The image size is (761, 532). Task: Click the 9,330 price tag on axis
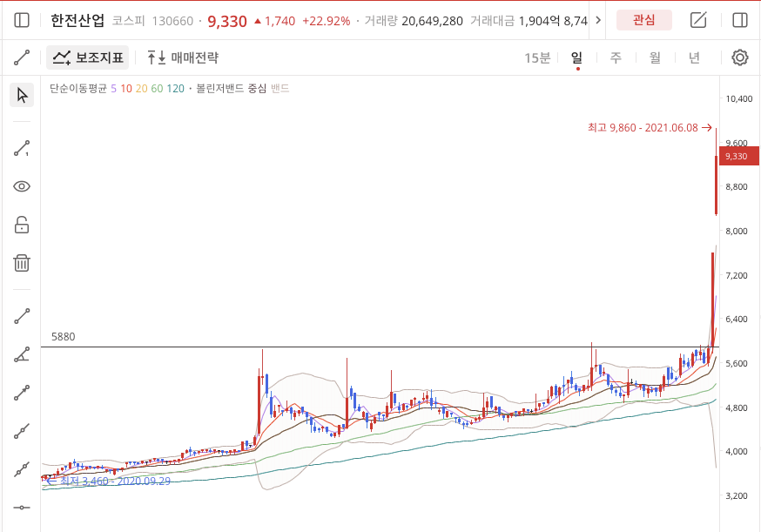[x=738, y=157]
